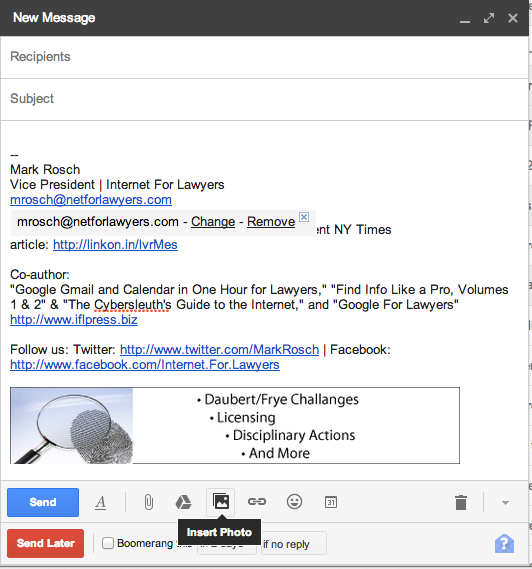
Task: Open the emoticon picker smiley icon
Action: (x=294, y=502)
